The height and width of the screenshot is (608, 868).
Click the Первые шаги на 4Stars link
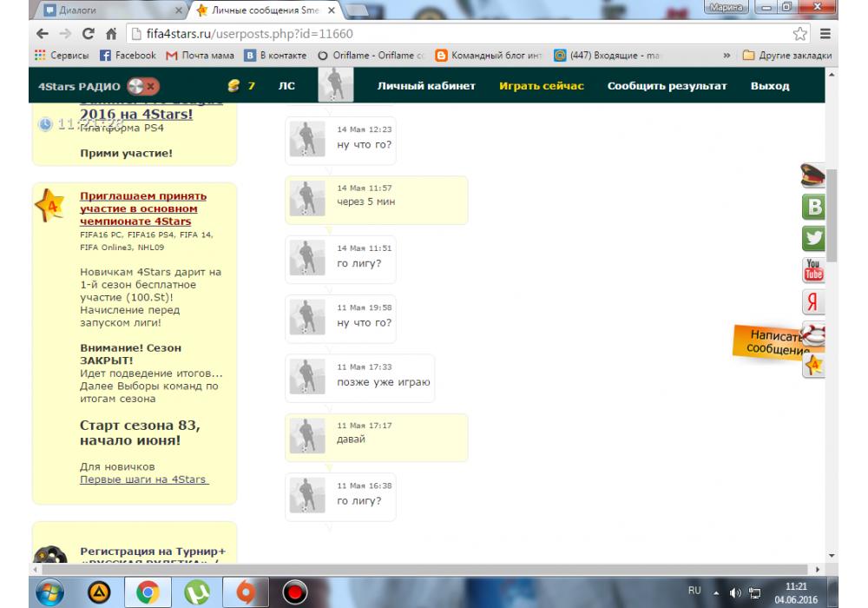pos(144,479)
